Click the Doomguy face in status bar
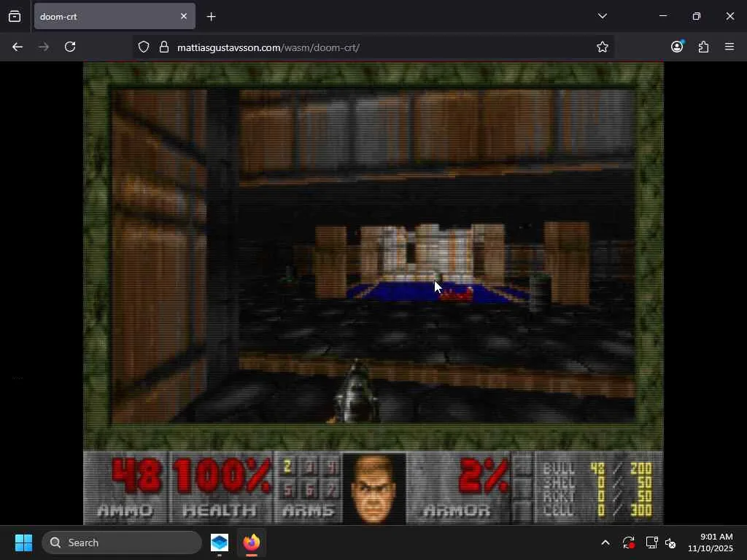 tap(374, 488)
